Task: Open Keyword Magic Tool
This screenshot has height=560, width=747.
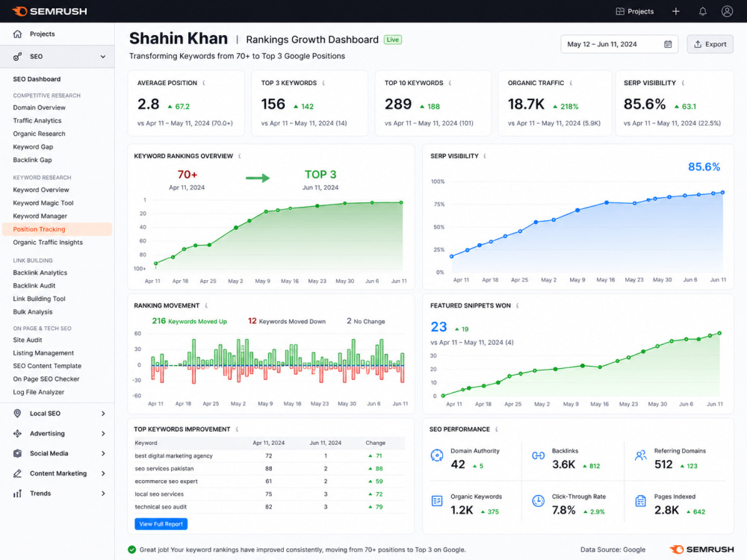Action: (43, 203)
